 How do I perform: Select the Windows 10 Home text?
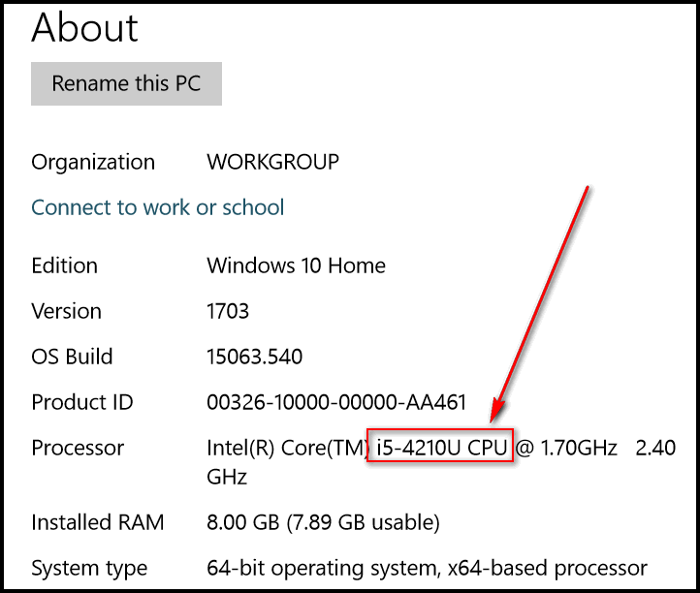coord(296,265)
